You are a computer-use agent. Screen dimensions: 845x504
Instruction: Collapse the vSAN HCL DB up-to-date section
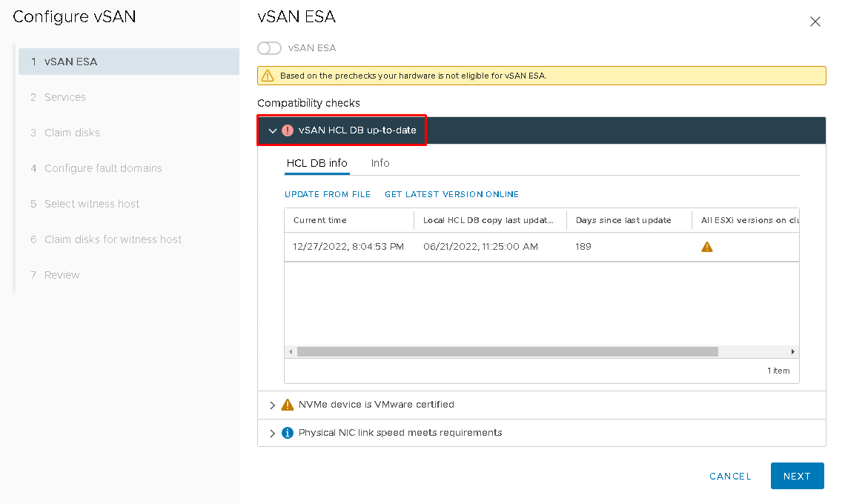272,130
